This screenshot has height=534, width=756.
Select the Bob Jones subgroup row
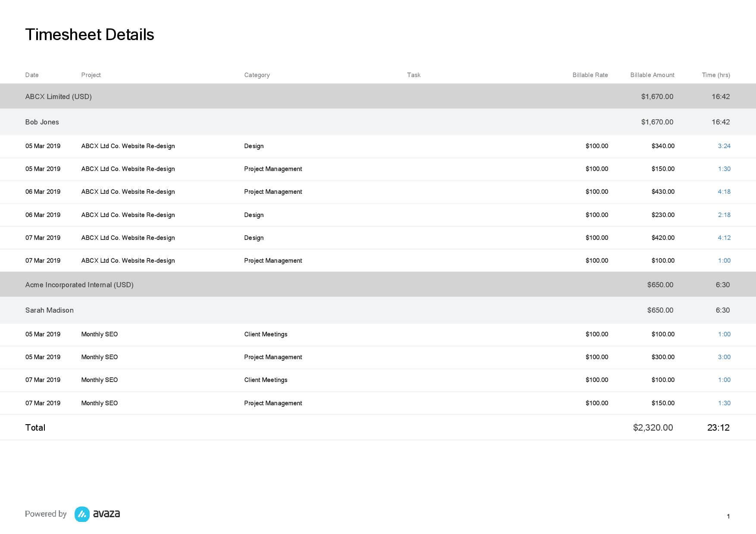click(378, 122)
